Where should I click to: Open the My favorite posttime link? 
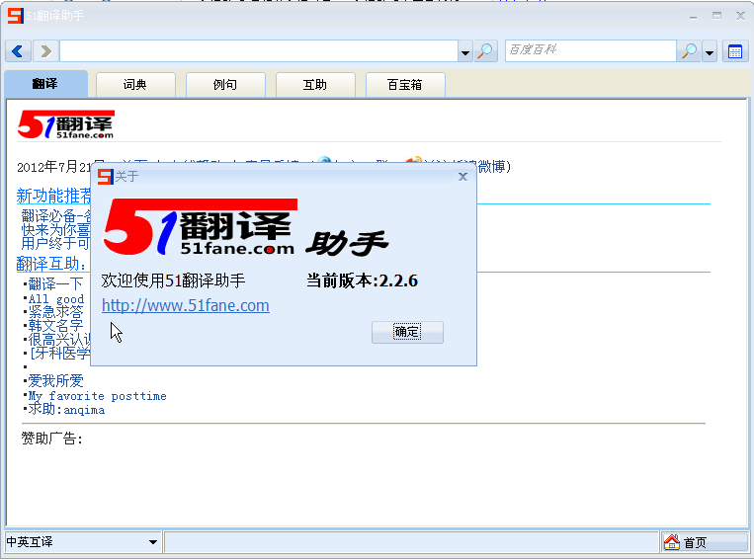(x=97, y=396)
